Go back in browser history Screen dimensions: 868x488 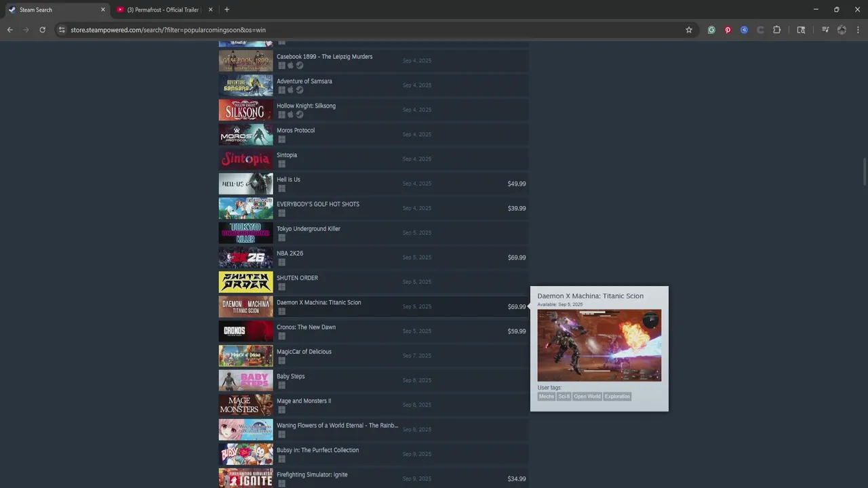(x=9, y=30)
